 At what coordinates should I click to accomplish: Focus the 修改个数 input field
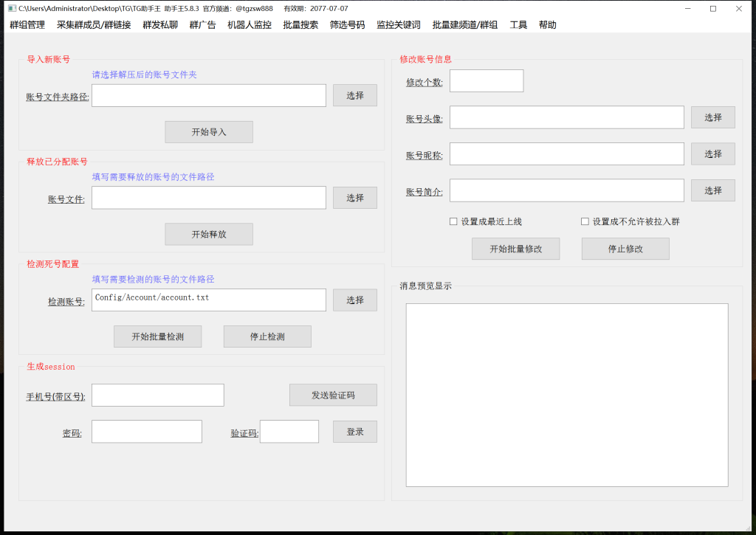(x=487, y=81)
